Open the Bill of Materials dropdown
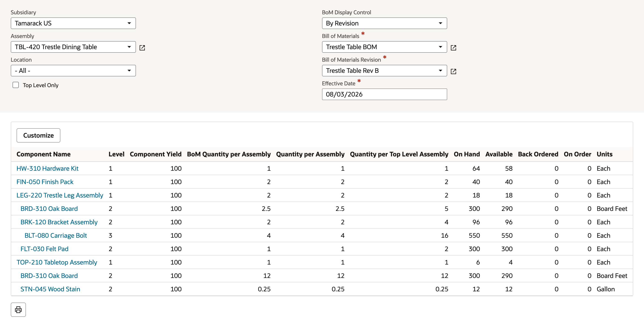 (384, 47)
